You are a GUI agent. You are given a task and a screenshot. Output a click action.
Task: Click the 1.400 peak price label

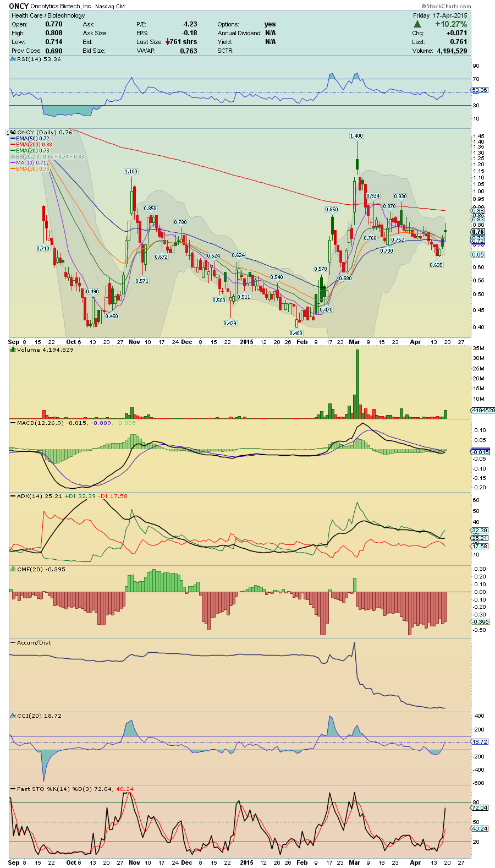[x=356, y=135]
